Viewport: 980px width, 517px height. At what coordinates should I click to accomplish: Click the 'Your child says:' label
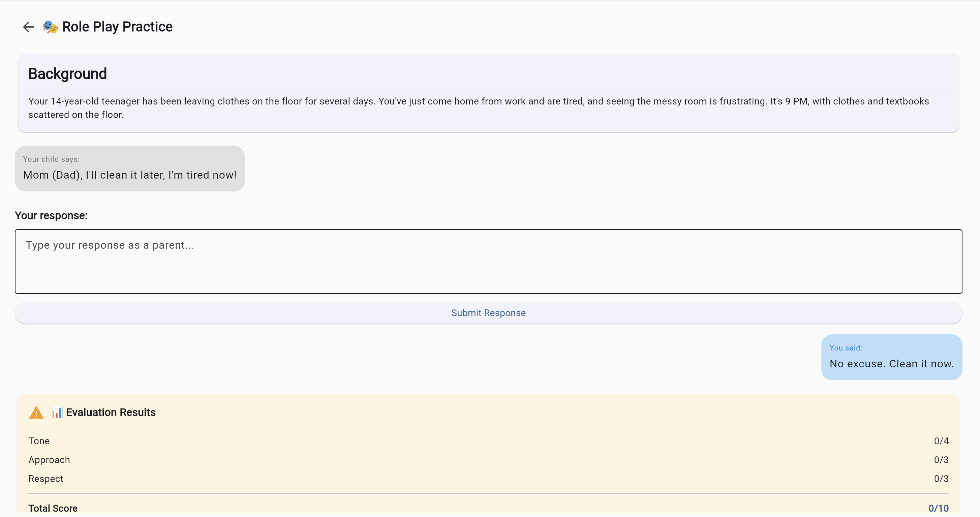(51, 159)
